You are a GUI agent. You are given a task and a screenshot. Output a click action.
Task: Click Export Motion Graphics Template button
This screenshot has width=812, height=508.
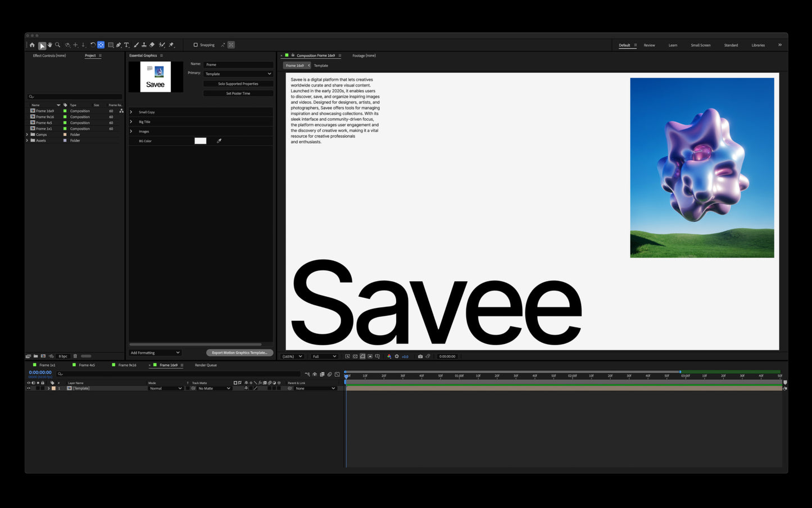pos(239,353)
